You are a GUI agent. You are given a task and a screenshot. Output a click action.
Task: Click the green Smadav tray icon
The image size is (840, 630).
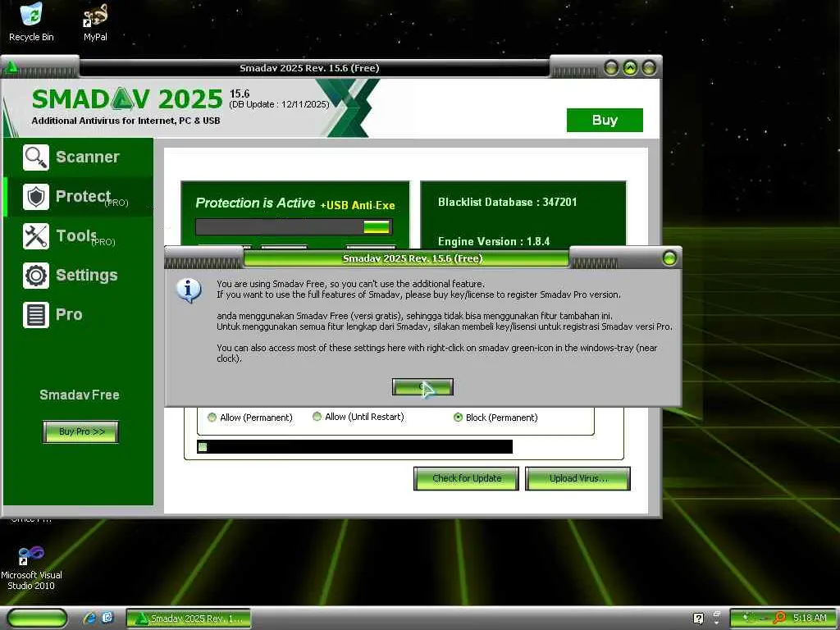click(746, 619)
